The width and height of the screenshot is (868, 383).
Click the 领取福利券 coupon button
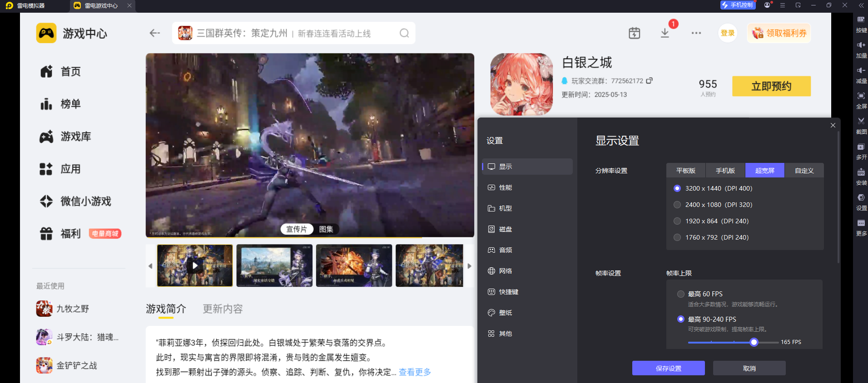click(x=779, y=33)
